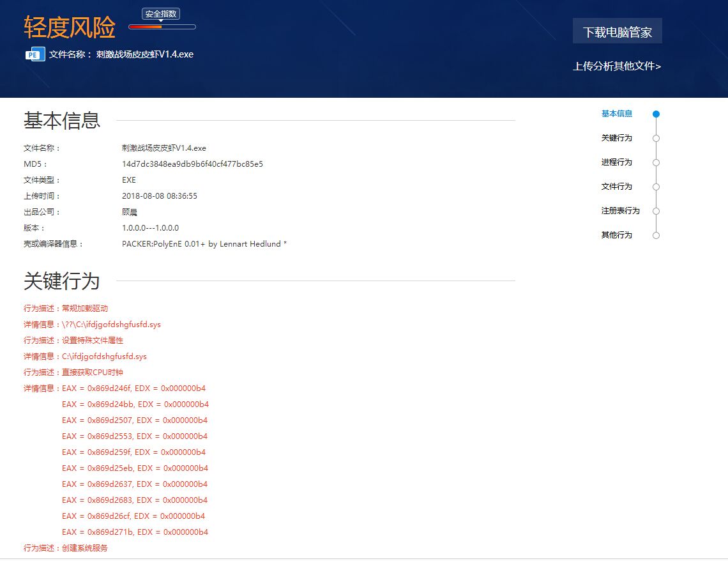Select 基本信息 in the side navigation
Screen dimensions: 728x561
pos(616,114)
